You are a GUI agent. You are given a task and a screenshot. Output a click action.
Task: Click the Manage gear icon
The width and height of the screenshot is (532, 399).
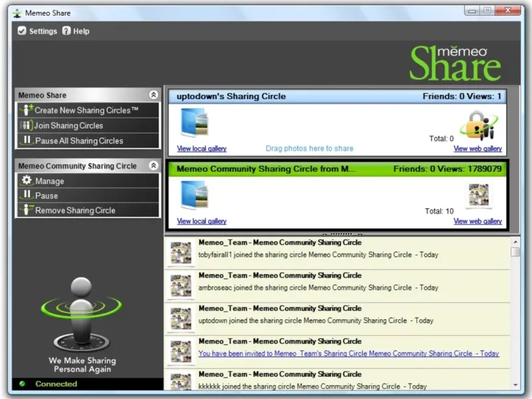tap(27, 180)
